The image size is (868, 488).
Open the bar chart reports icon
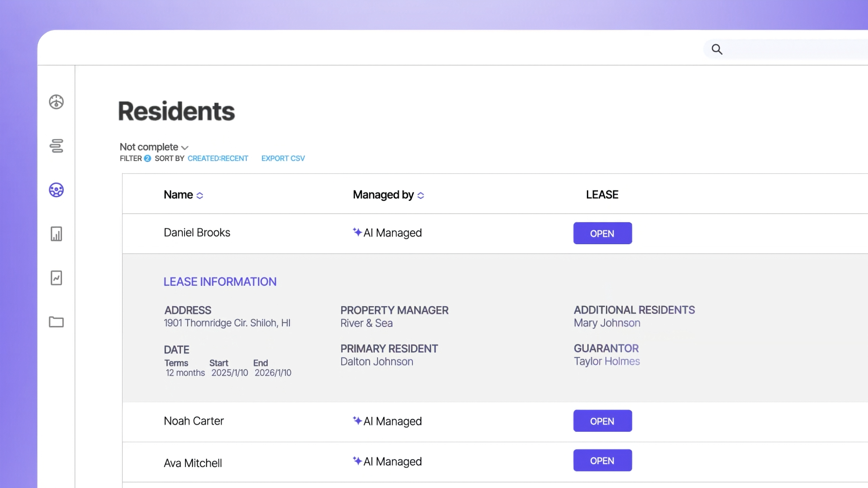pos(56,234)
